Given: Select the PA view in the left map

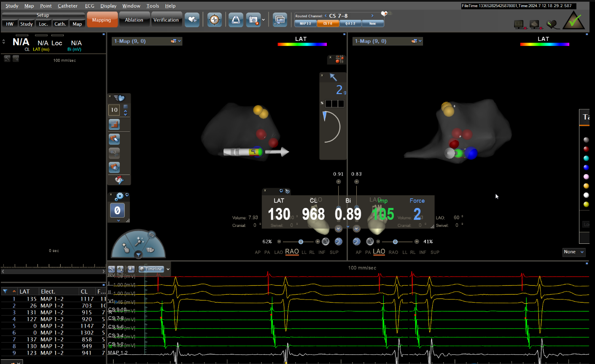Looking at the screenshot, I should click(x=267, y=252).
